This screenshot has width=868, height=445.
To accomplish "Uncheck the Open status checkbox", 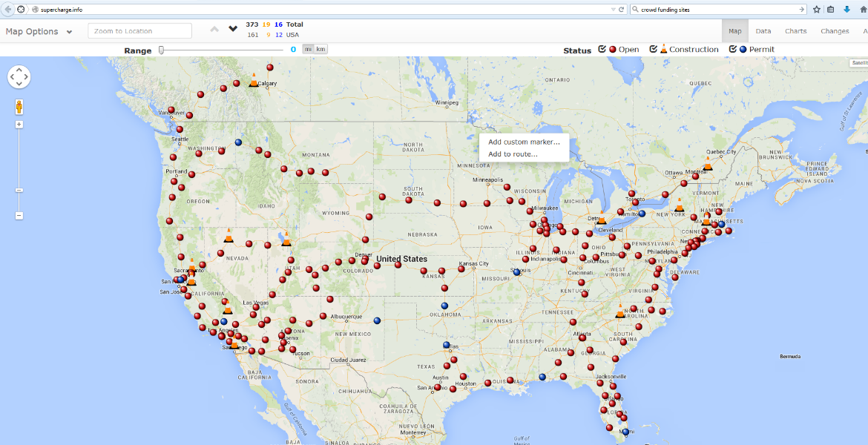I will [602, 50].
